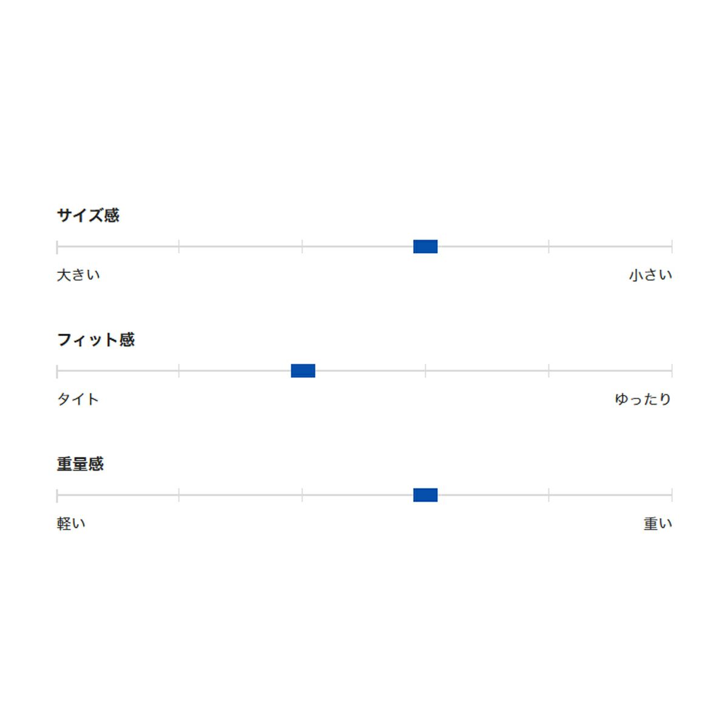Click the blue handle on the サイズ感 slider
728x728 pixels.
(425, 246)
